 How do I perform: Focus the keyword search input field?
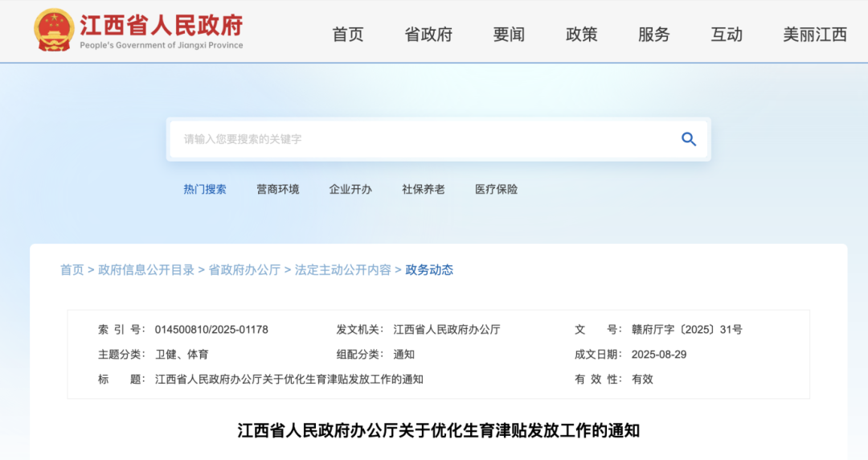pyautogui.click(x=418, y=139)
